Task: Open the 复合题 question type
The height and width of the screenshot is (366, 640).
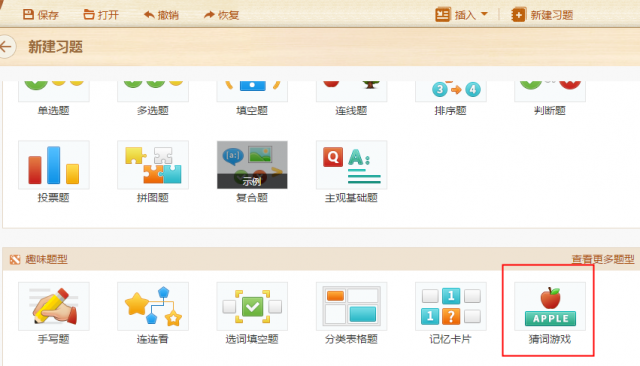Action: 252,165
